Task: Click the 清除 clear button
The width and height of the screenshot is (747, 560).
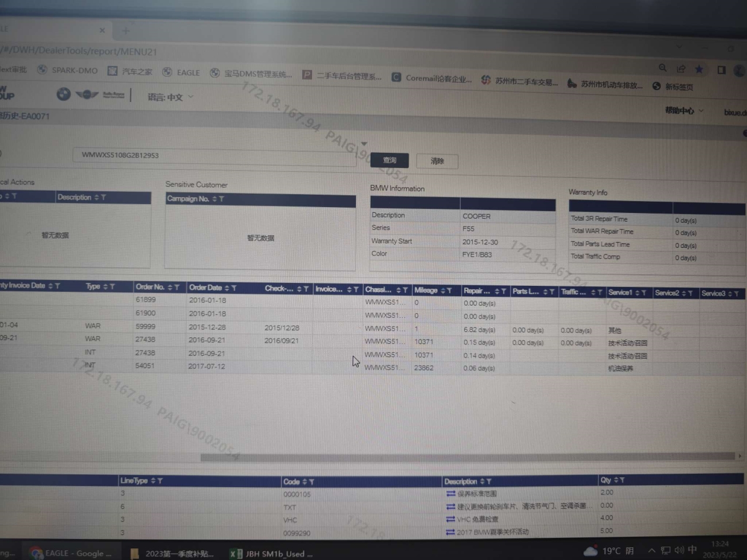Action: [x=437, y=161]
